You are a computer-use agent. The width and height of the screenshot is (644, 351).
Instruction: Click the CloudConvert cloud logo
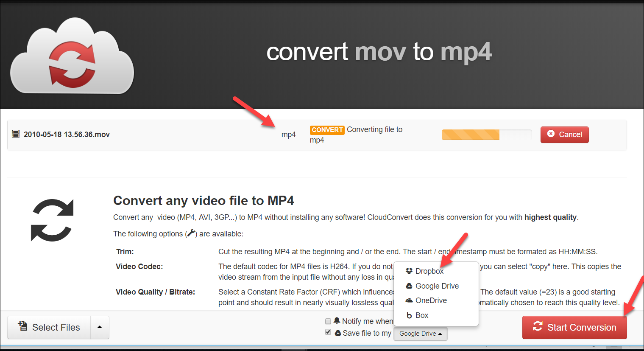pyautogui.click(x=72, y=56)
